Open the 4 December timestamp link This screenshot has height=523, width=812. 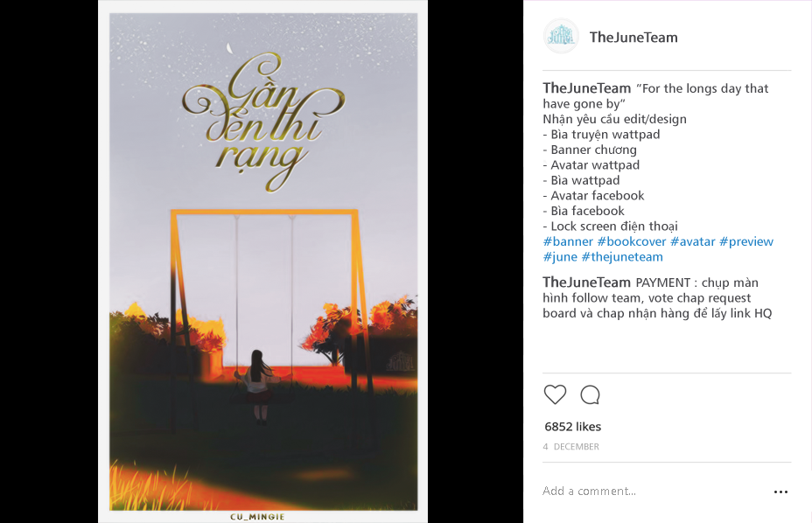570,446
